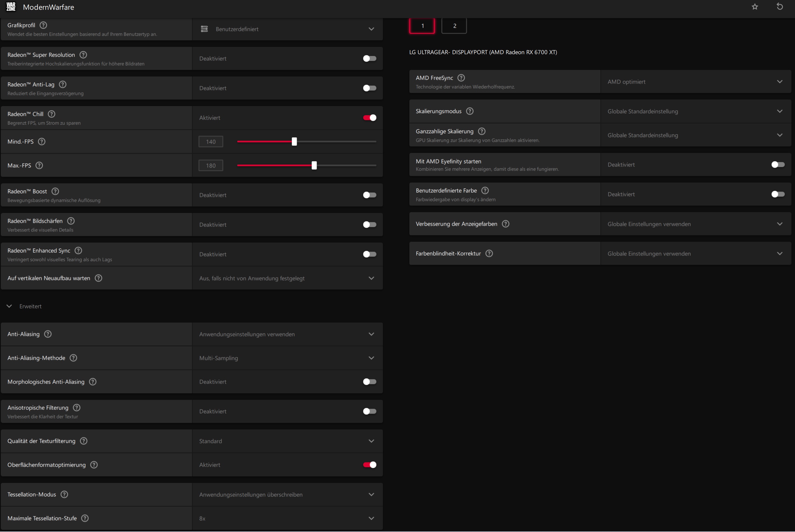Viewport: 795px width, 532px height.
Task: Turn on Mit AMD Eyefinity starten
Action: 778,164
